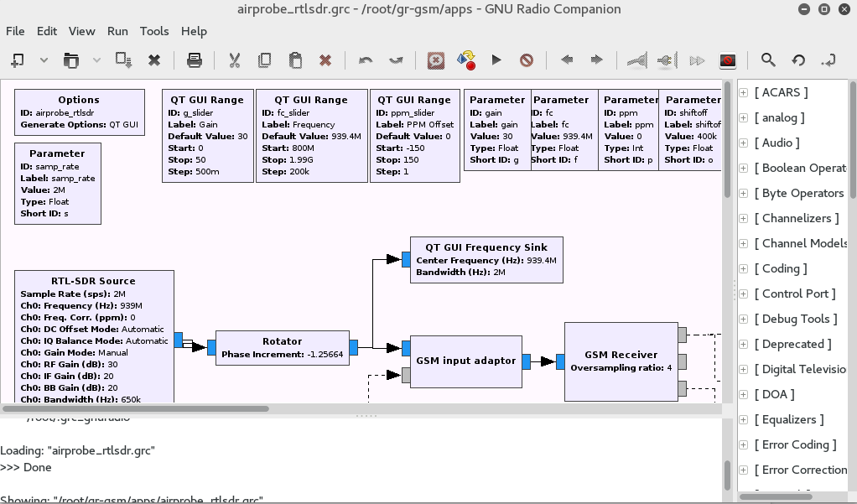The image size is (857, 504).
Task: Open the Run menu
Action: (117, 31)
